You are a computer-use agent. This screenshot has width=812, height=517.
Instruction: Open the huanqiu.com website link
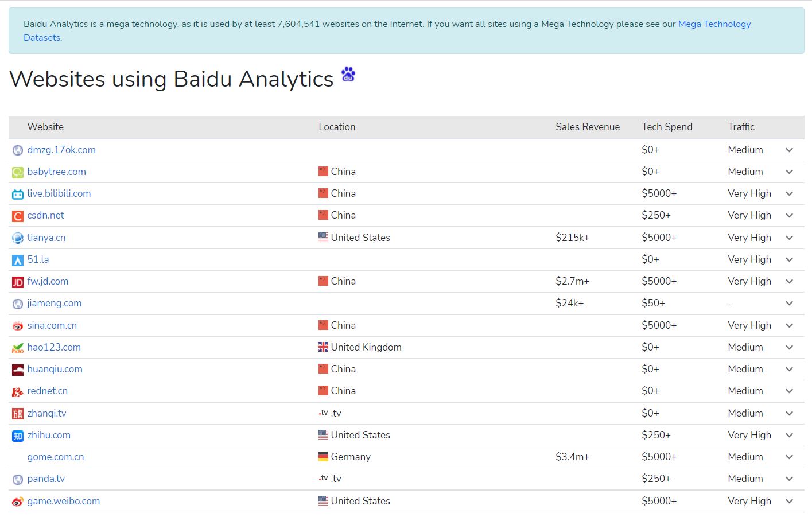pyautogui.click(x=55, y=369)
